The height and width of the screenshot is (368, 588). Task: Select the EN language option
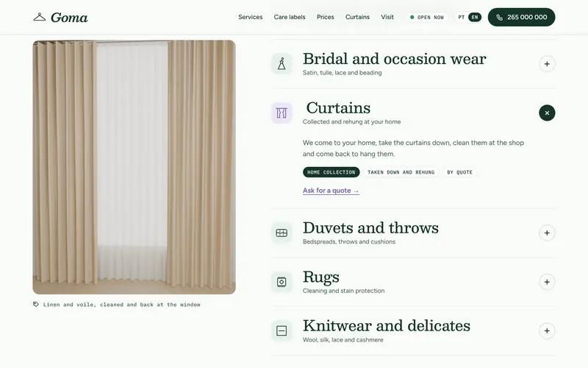coord(475,17)
